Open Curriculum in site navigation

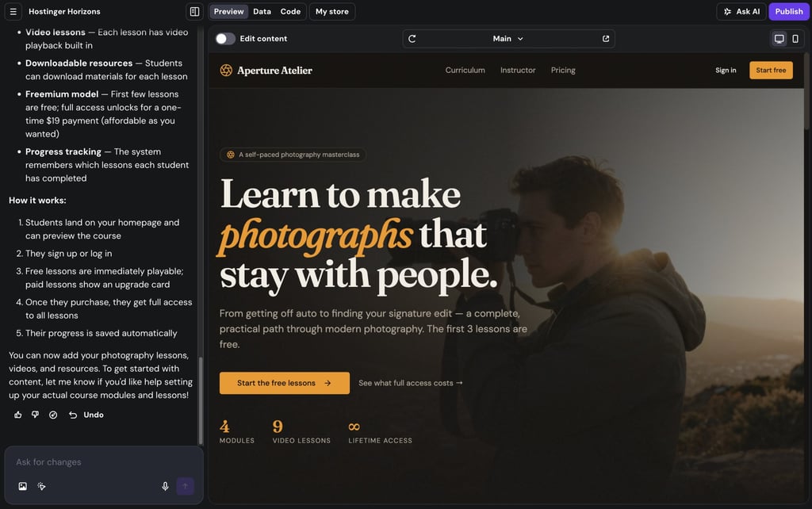pos(465,70)
